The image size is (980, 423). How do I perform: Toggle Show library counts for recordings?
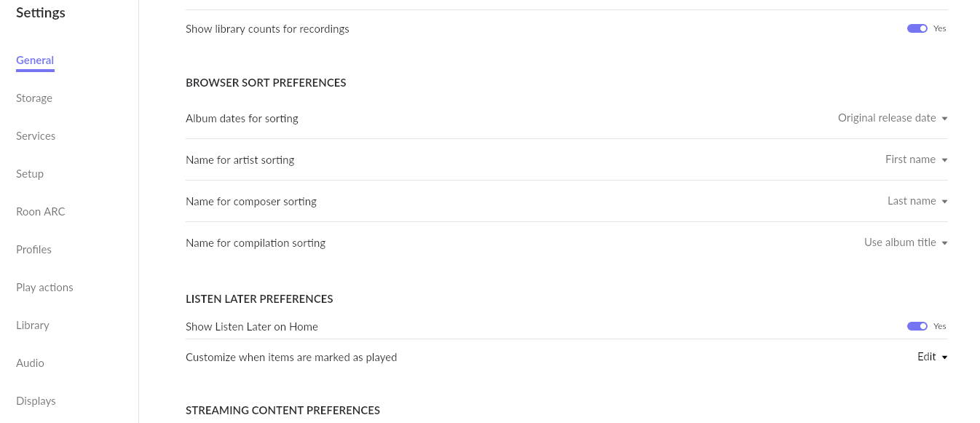pyautogui.click(x=917, y=28)
